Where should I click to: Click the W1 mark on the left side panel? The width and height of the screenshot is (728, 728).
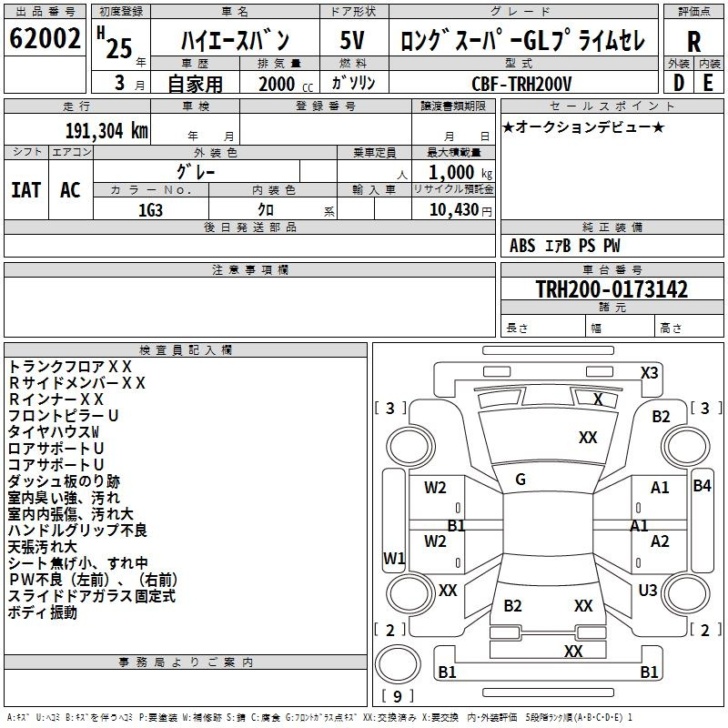[394, 558]
